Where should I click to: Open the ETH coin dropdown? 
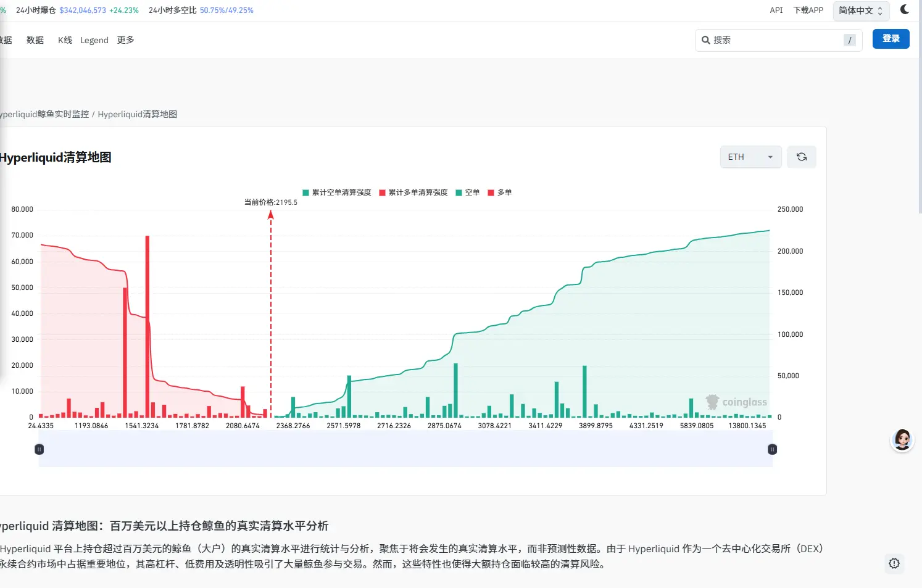(750, 157)
